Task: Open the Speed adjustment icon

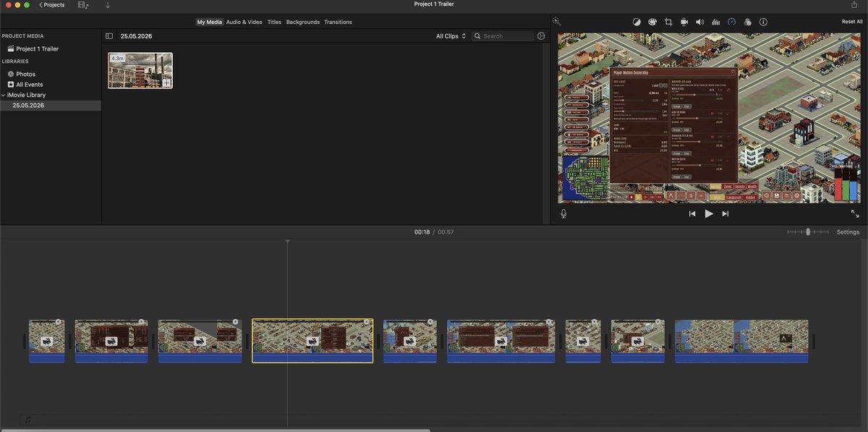Action: point(731,22)
